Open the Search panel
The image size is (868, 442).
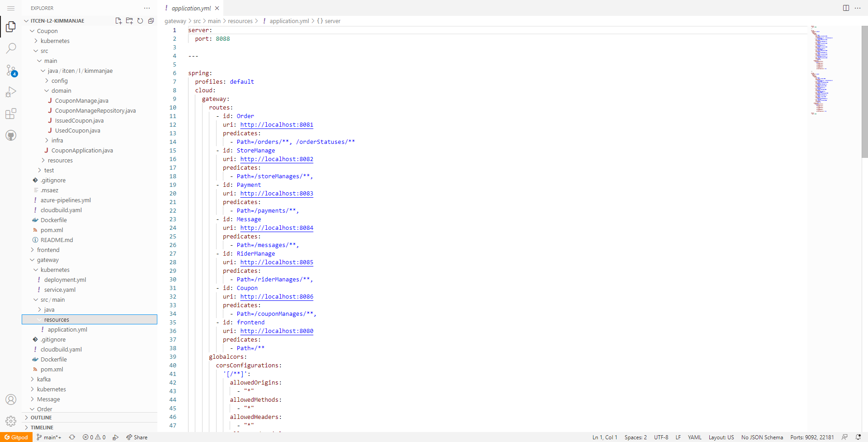[11, 48]
